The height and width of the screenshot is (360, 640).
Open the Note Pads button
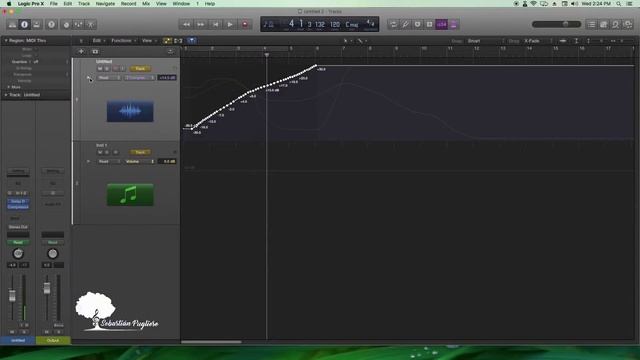604,24
